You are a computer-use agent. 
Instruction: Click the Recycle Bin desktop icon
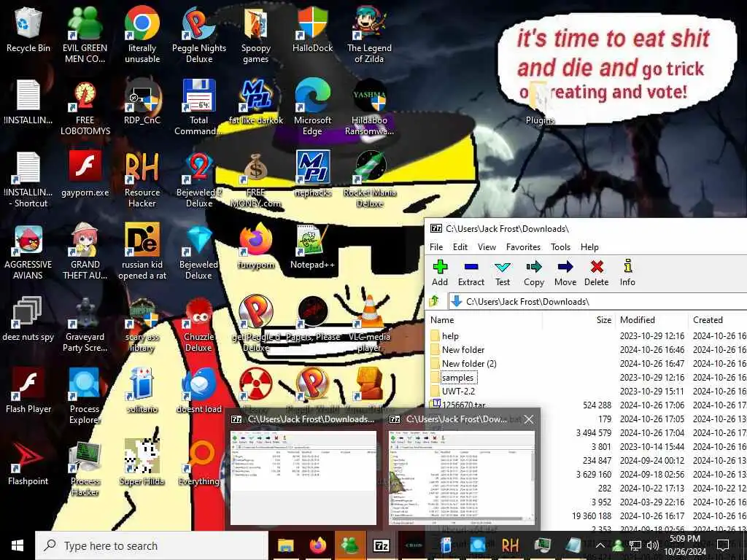pyautogui.click(x=28, y=29)
